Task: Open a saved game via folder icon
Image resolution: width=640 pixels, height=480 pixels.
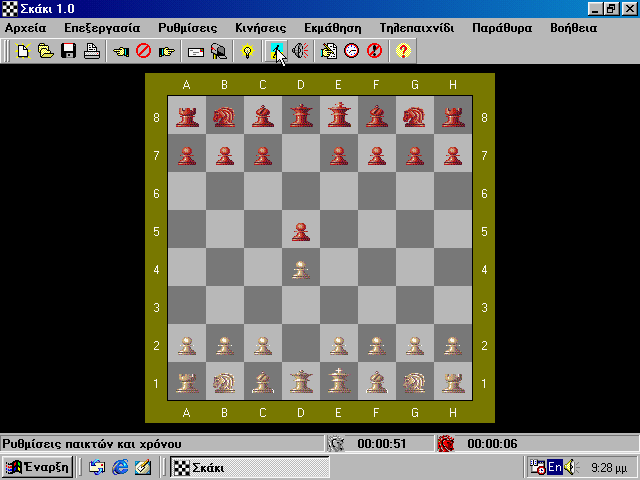Action: tap(46, 51)
